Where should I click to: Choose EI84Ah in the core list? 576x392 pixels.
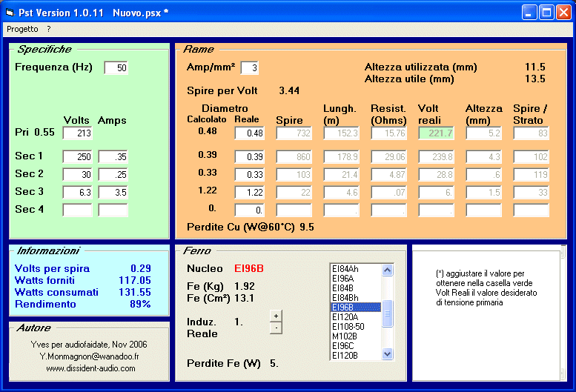click(347, 268)
